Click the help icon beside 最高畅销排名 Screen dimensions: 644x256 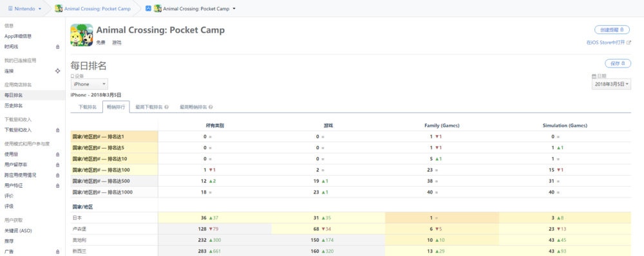[x=211, y=107]
